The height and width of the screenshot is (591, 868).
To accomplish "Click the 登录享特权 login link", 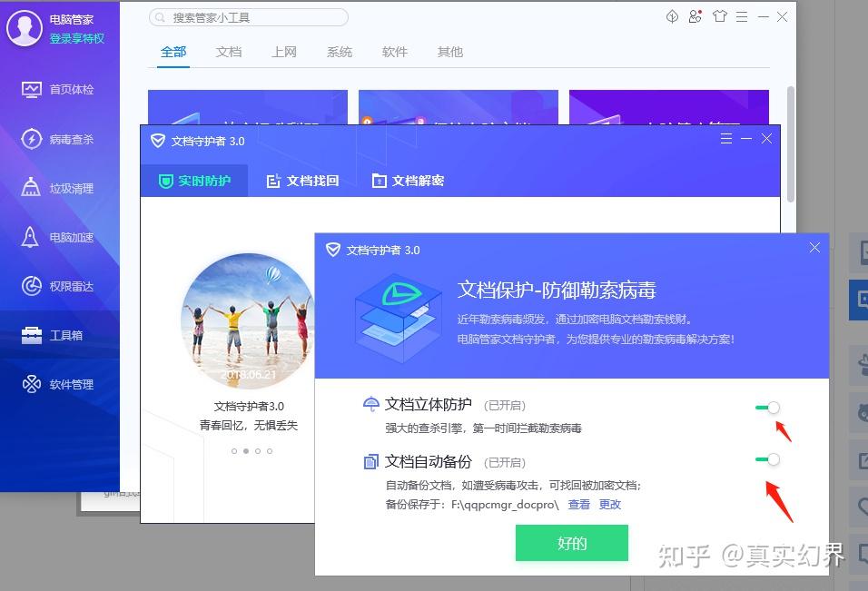I will coord(77,38).
